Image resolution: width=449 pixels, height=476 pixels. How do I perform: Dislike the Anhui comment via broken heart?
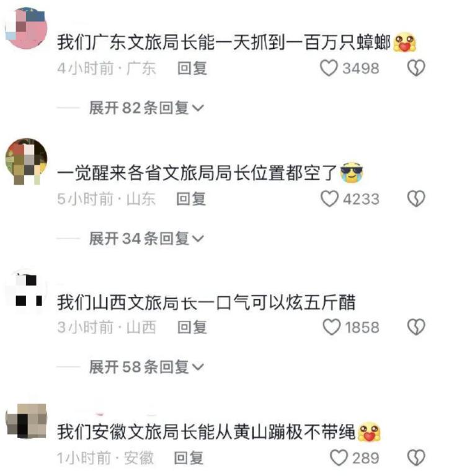(x=416, y=457)
